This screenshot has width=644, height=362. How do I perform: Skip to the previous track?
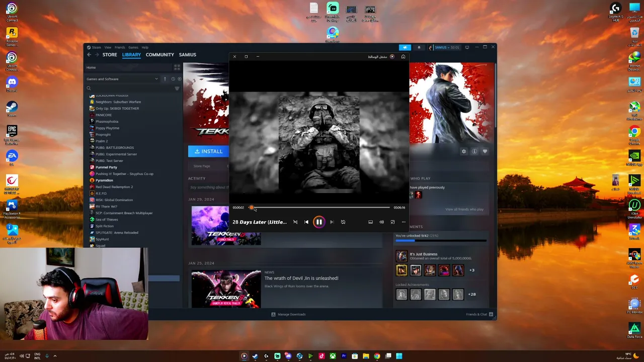click(306, 222)
